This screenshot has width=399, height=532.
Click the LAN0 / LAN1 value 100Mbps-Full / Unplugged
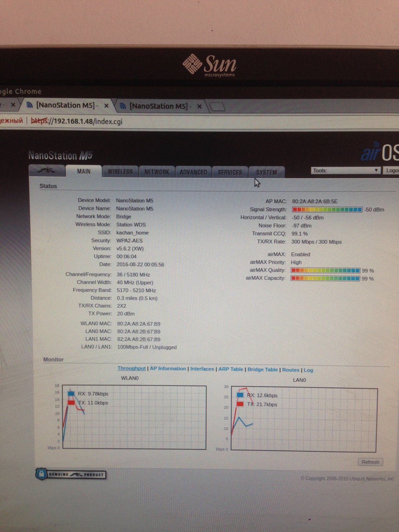click(147, 347)
